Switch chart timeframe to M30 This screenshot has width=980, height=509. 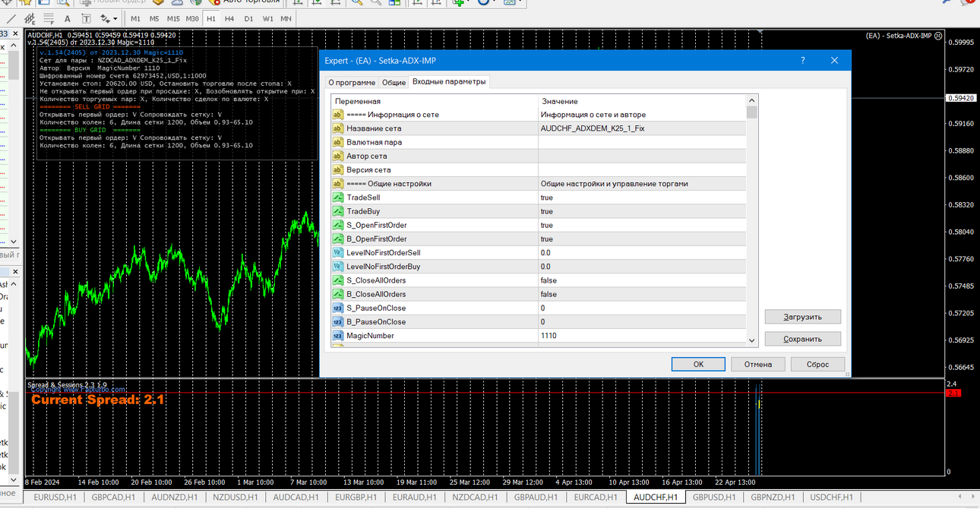coord(192,18)
